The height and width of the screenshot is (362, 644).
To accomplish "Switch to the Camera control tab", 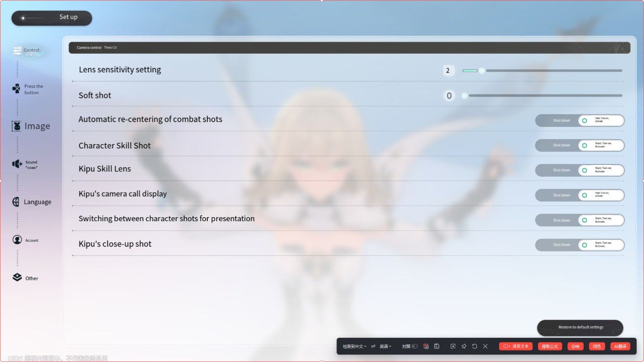I will 89,48.
